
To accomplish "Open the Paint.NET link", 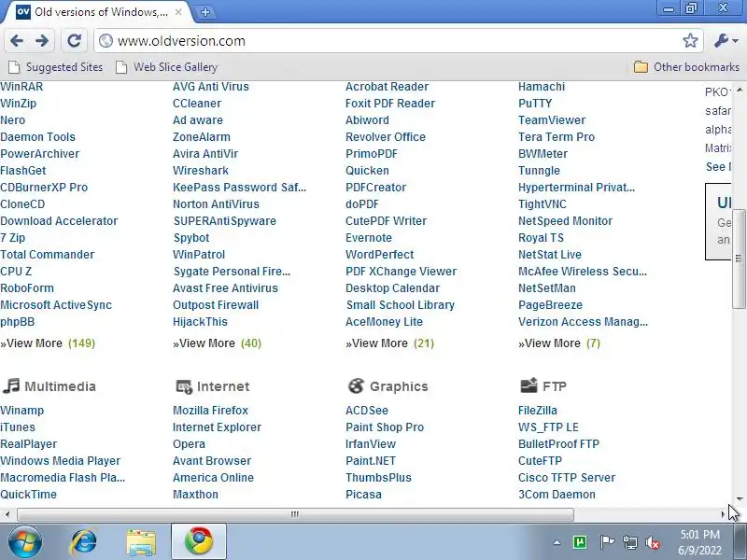I will tap(371, 461).
